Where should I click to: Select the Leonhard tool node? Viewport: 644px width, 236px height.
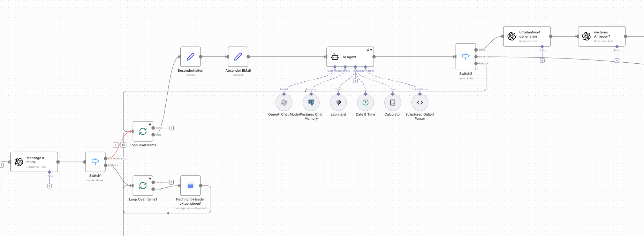click(338, 103)
